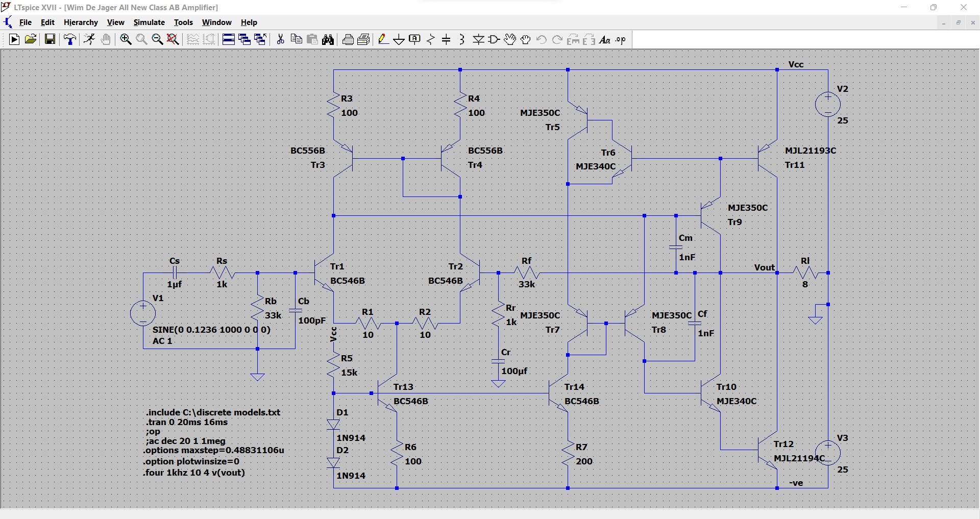Image resolution: width=980 pixels, height=519 pixels.
Task: Select the Move open-hand tool
Action: pos(510,40)
